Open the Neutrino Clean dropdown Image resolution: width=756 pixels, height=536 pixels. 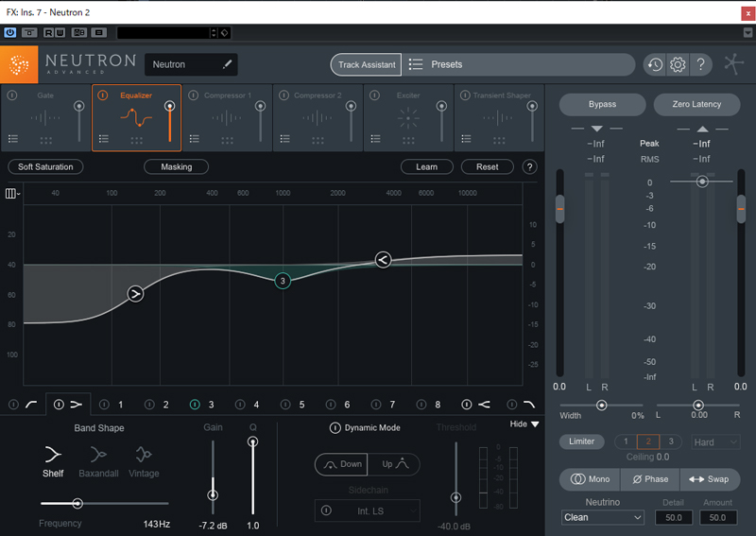click(603, 517)
